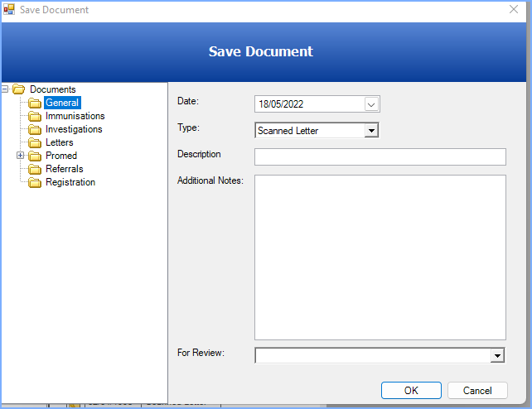Click the Promed folder icon
The width and height of the screenshot is (532, 409).
[35, 156]
